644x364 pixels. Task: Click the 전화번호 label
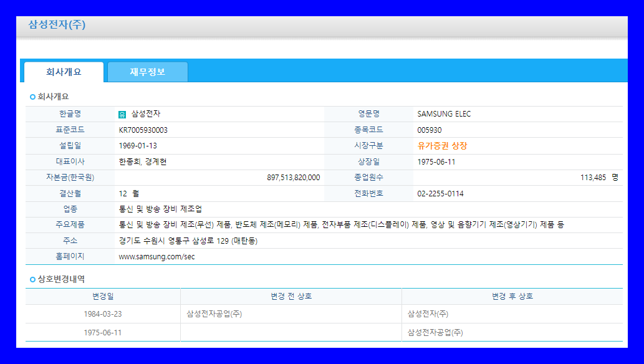pyautogui.click(x=369, y=193)
